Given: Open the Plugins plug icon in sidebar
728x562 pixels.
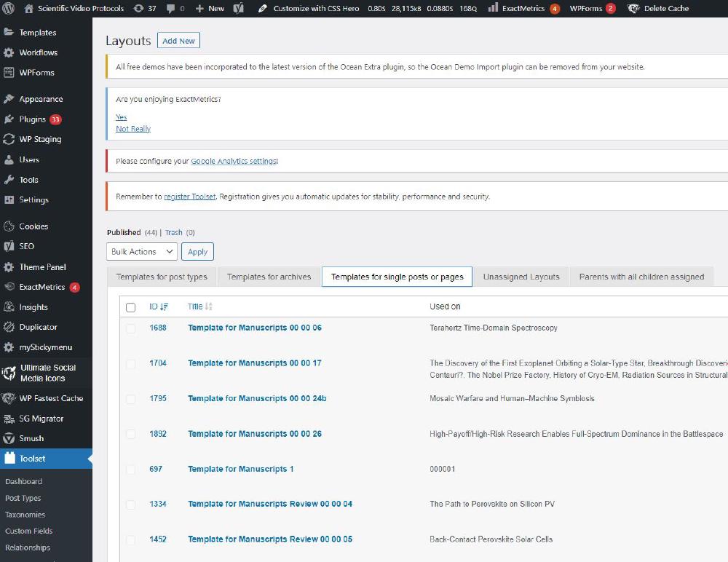Looking at the screenshot, I should [x=9, y=119].
